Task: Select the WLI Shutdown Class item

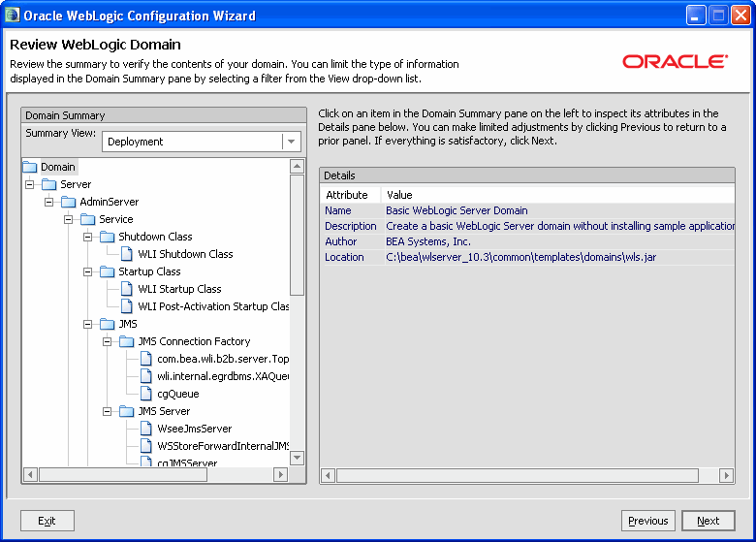Action: tap(185, 254)
